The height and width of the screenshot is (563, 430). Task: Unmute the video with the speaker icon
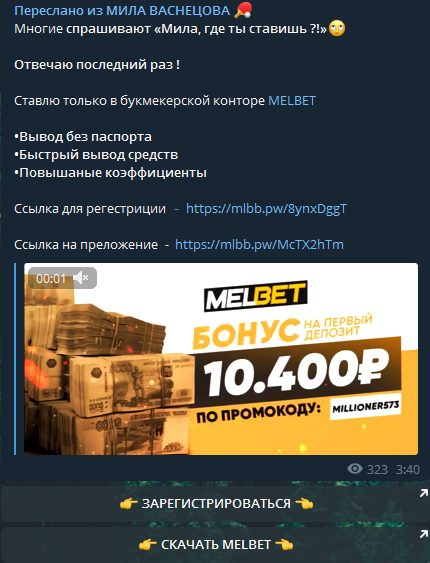(80, 278)
